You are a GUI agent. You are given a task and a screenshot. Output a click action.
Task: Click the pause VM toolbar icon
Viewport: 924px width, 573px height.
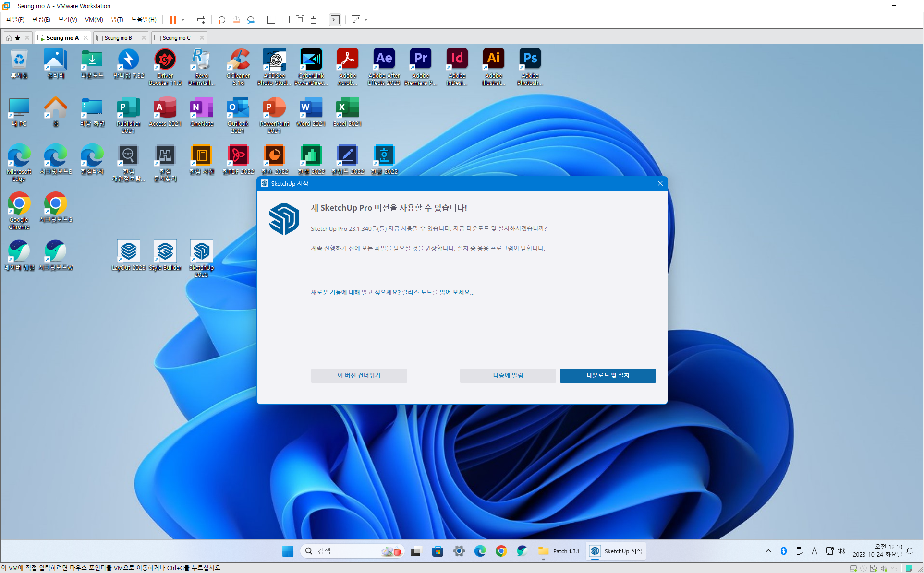click(x=173, y=20)
